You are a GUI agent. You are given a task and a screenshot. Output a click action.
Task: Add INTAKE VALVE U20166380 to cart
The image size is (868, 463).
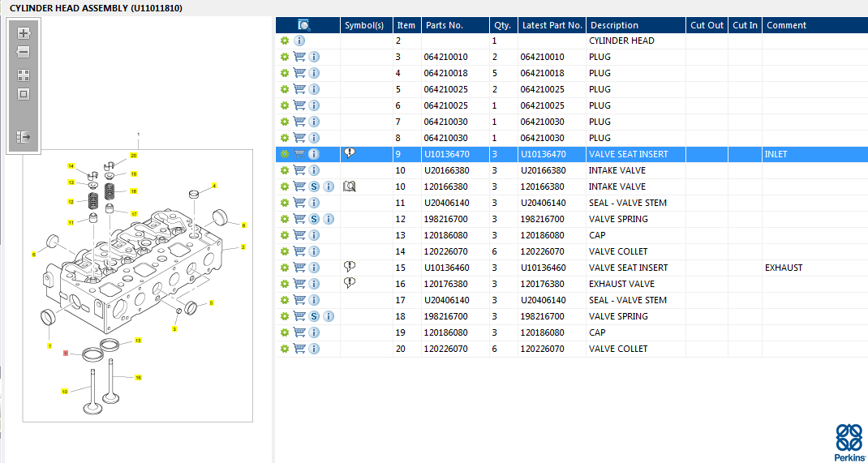[299, 170]
